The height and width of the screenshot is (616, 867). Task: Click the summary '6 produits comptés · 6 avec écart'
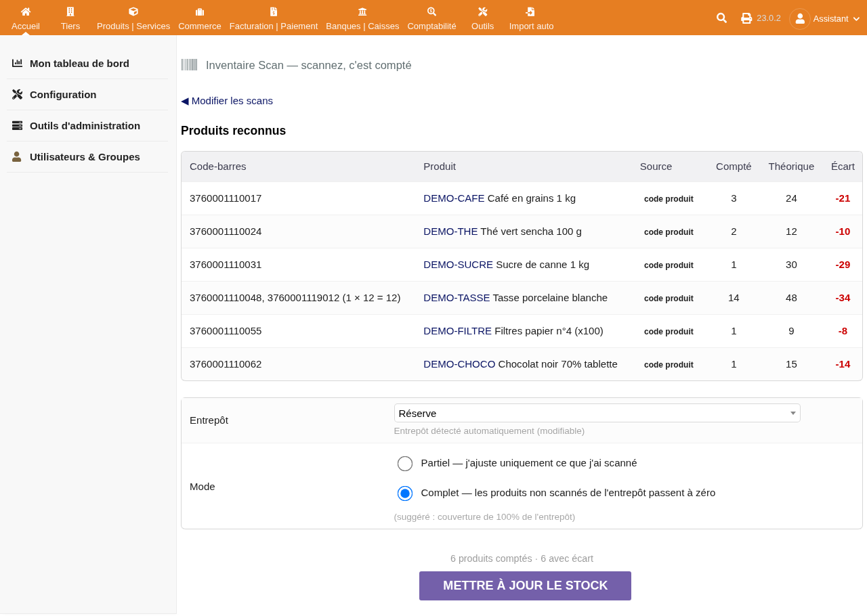pos(522,558)
